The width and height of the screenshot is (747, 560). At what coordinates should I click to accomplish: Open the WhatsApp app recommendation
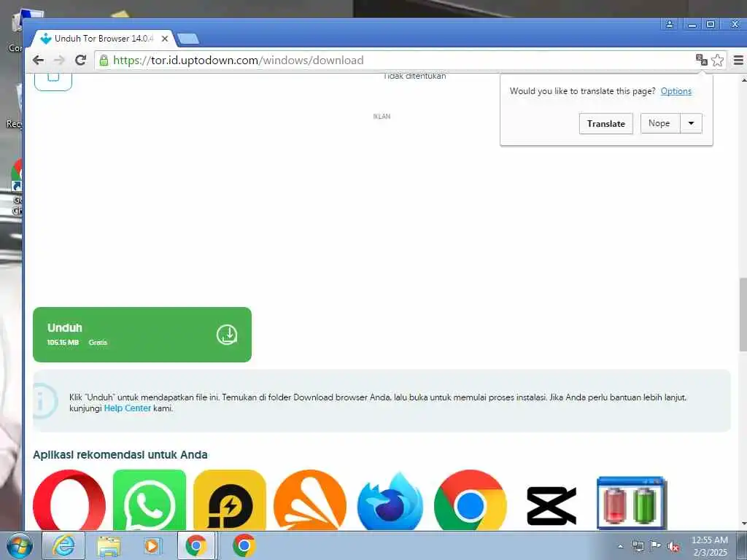150,500
